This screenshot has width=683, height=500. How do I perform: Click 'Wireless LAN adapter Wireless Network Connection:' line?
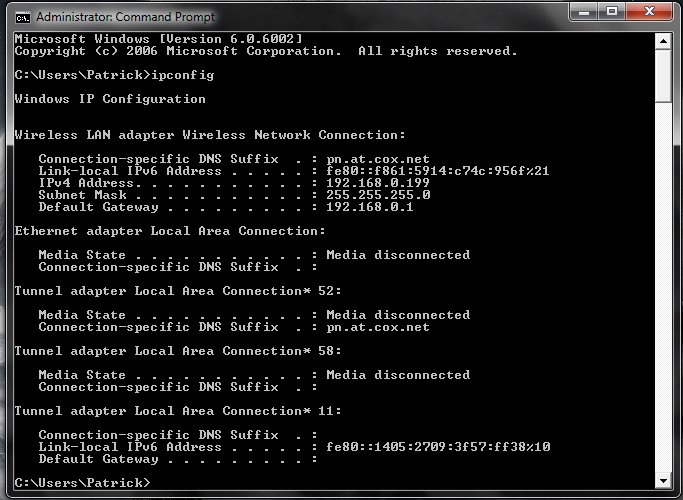(x=210, y=135)
